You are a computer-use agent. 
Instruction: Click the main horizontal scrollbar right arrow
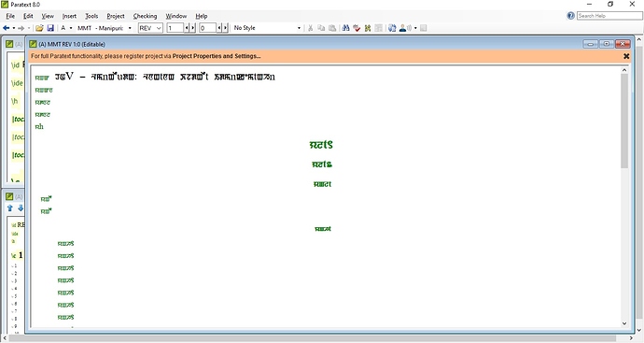[x=631, y=339]
